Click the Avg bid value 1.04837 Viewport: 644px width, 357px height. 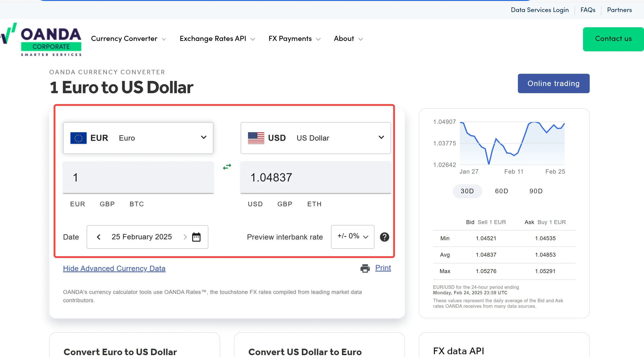[x=486, y=255]
